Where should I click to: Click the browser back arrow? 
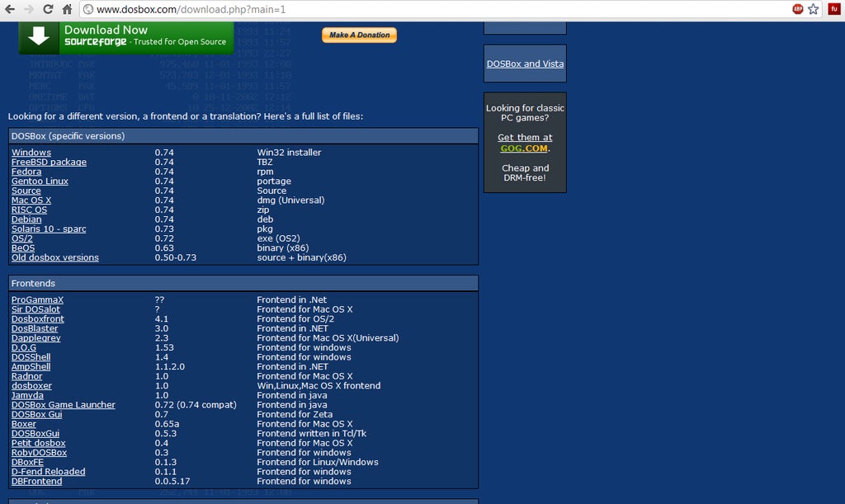pyautogui.click(x=10, y=9)
